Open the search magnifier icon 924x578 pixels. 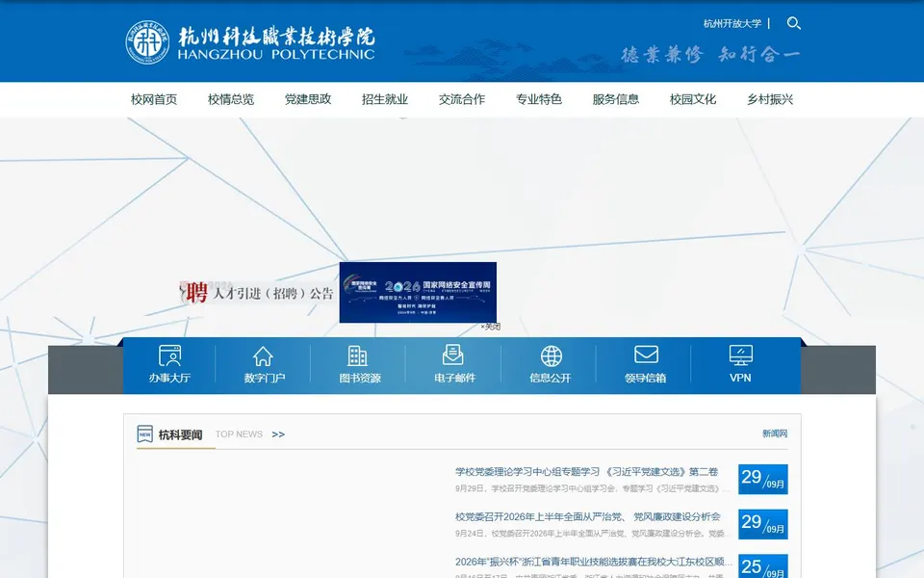point(794,23)
